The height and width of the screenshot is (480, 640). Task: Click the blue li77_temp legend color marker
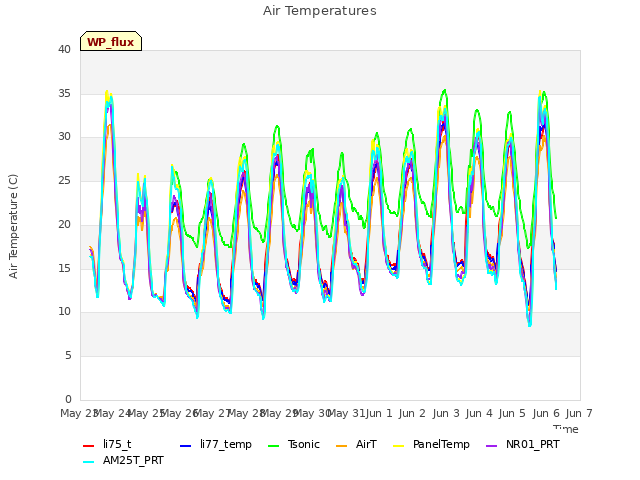[186, 446]
